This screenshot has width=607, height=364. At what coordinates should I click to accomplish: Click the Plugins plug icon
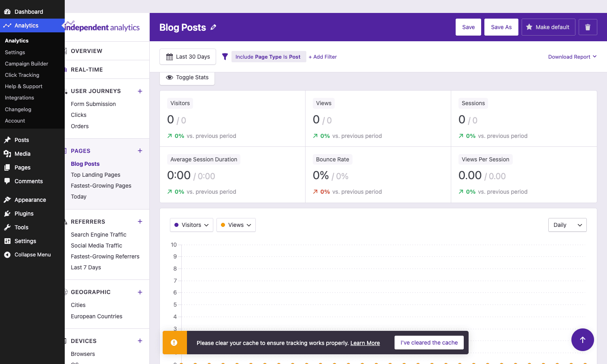[7, 214]
